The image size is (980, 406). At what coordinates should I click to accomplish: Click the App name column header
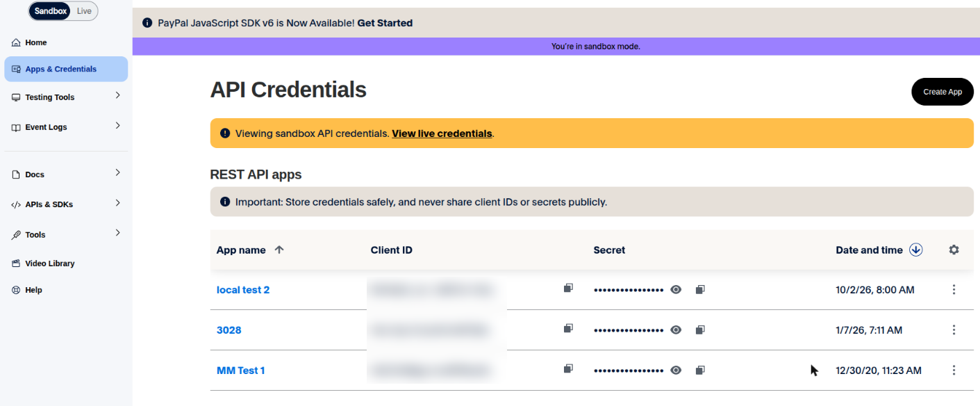pyautogui.click(x=241, y=250)
